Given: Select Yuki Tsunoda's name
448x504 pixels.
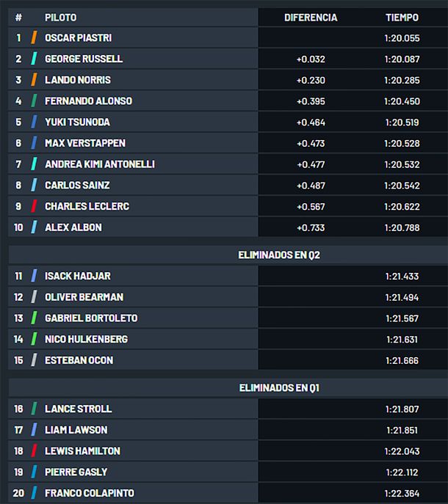Looking at the screenshot, I should (77, 122).
